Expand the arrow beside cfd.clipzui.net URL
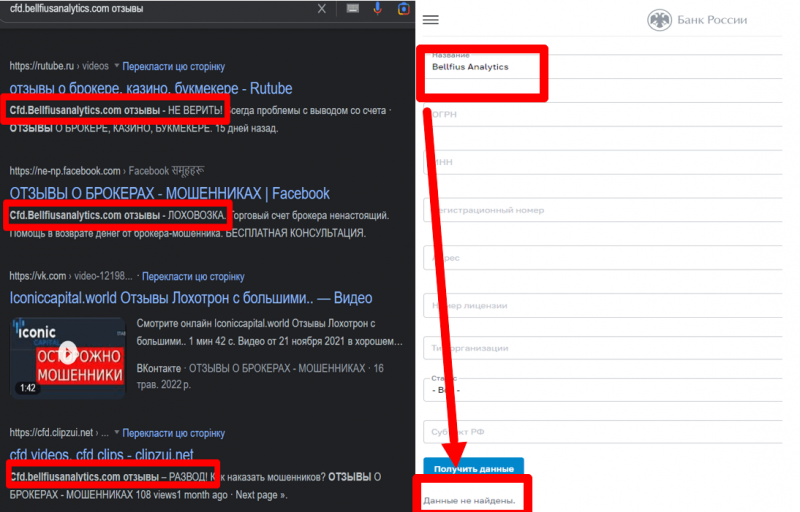This screenshot has width=800, height=512. 116,432
